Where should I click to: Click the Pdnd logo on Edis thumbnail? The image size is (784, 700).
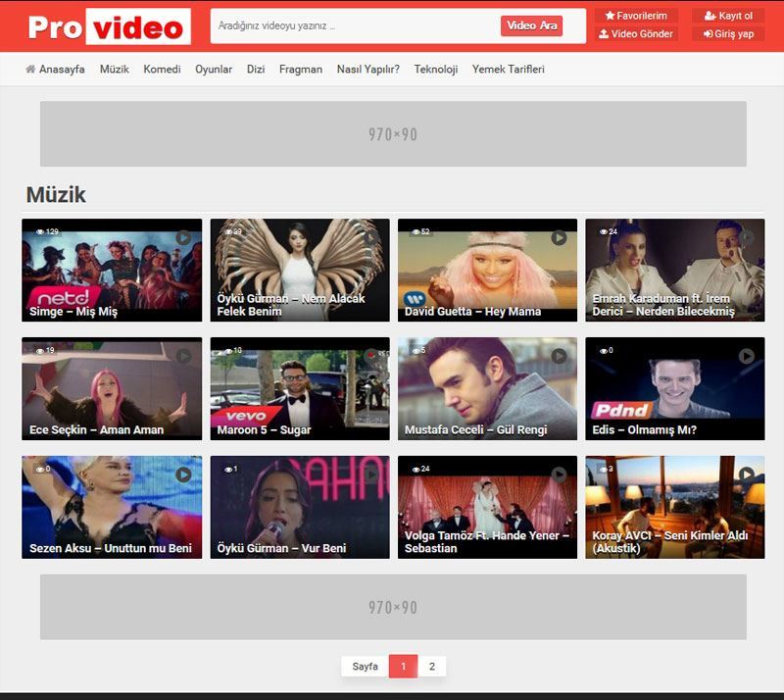point(621,410)
